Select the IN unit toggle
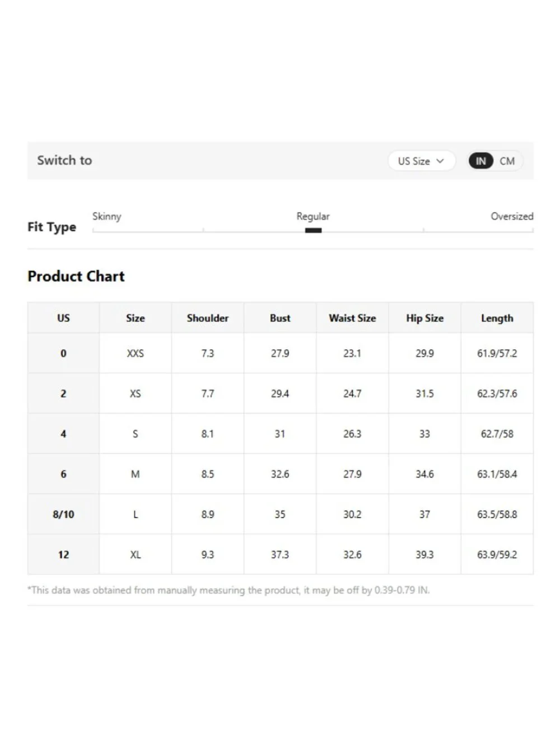The width and height of the screenshot is (560, 747). pyautogui.click(x=481, y=161)
